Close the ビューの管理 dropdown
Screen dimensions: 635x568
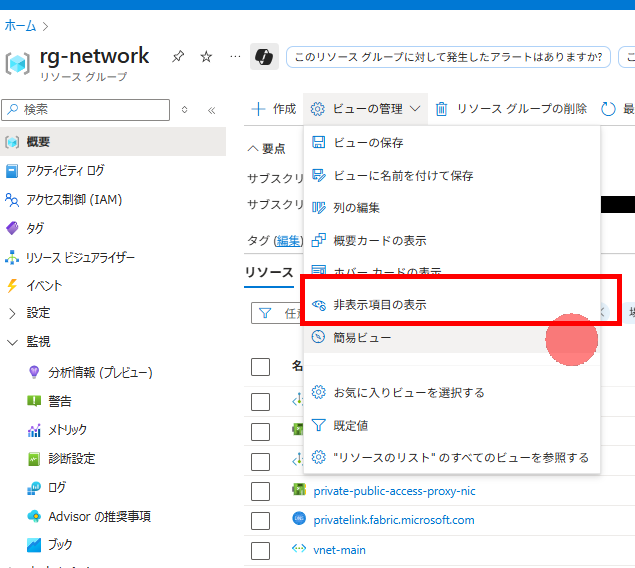click(x=365, y=109)
